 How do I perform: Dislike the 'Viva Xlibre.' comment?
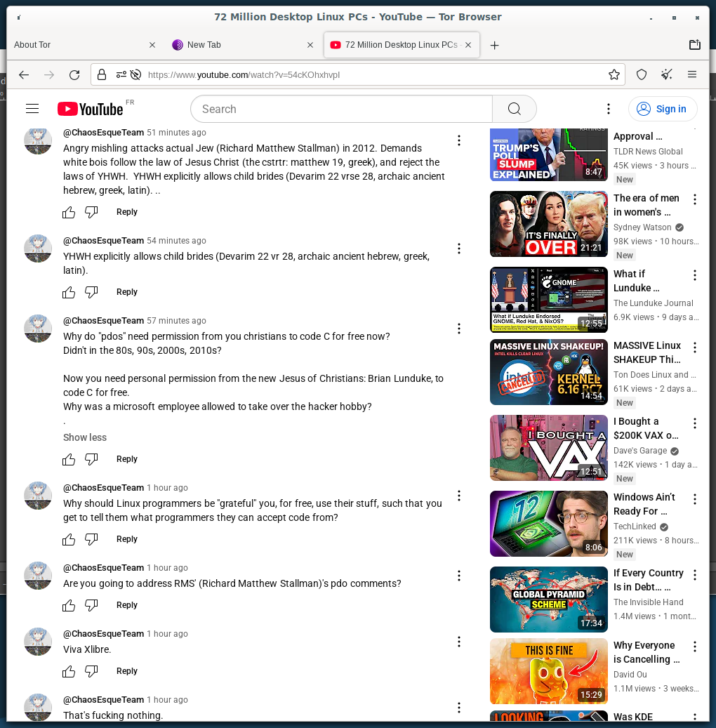pos(91,671)
